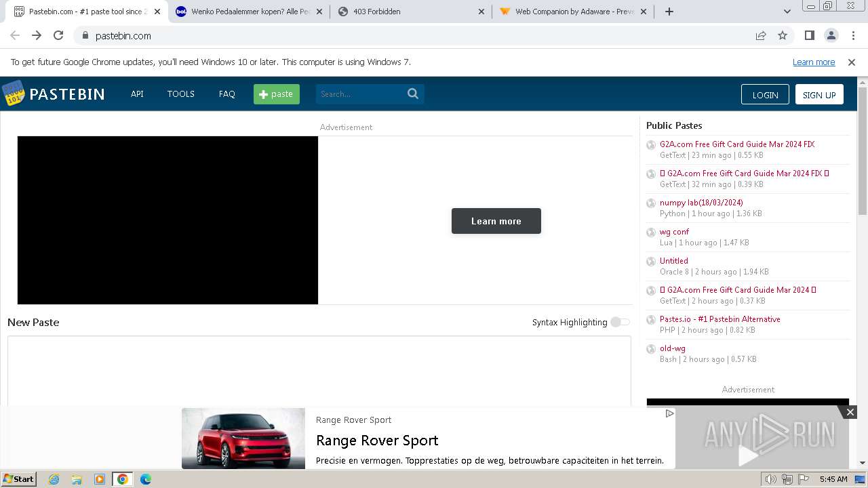Reload the page with refresh icon
This screenshot has height=488, width=868.
click(x=58, y=35)
